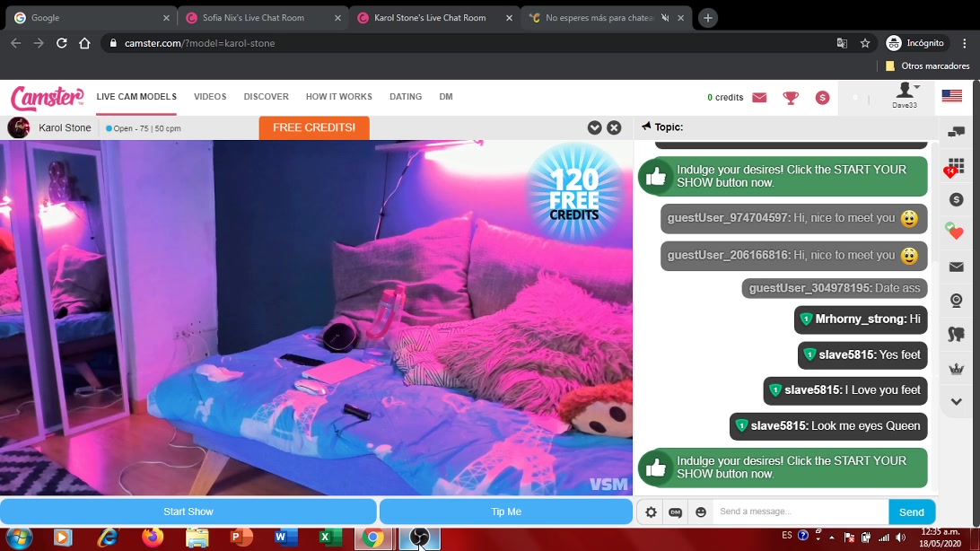
Task: Bookmark this page with the star icon
Action: pyautogui.click(x=865, y=43)
